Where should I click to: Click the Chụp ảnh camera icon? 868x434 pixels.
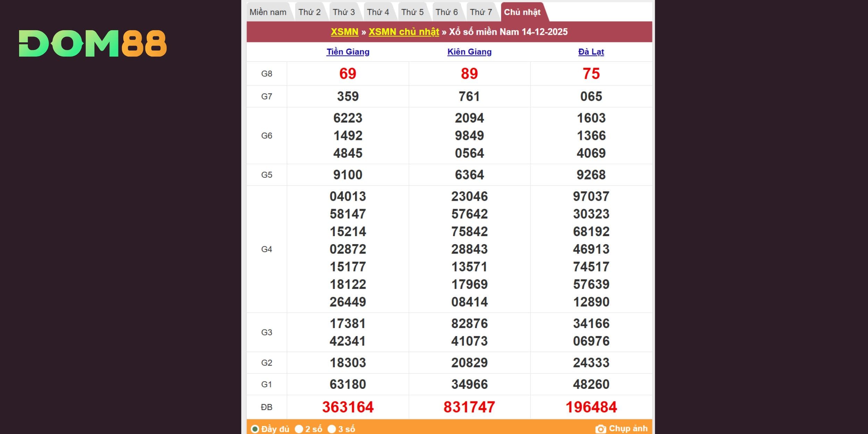(x=600, y=429)
